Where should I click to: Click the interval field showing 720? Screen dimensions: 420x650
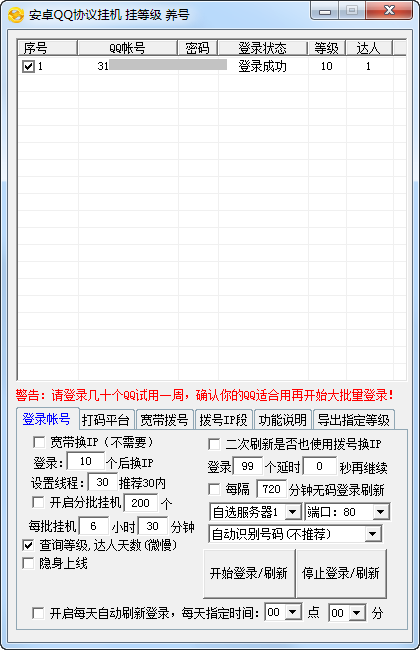point(272,489)
